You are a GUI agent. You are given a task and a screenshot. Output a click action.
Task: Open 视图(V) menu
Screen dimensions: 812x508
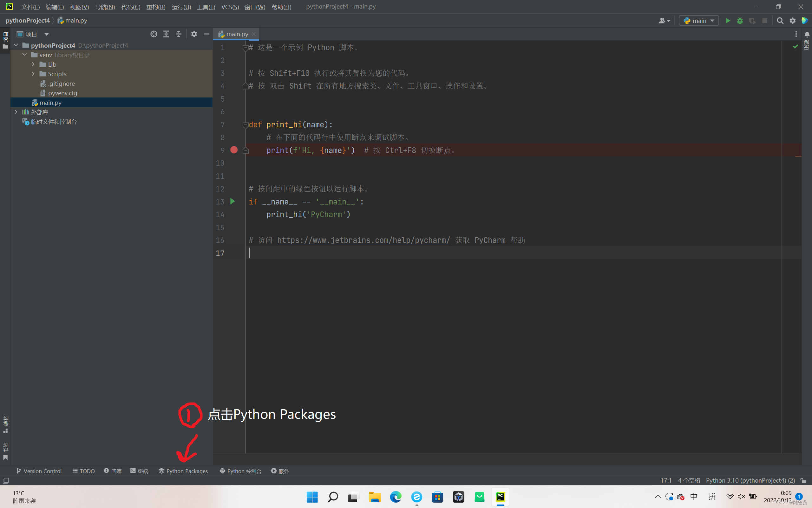pos(79,7)
